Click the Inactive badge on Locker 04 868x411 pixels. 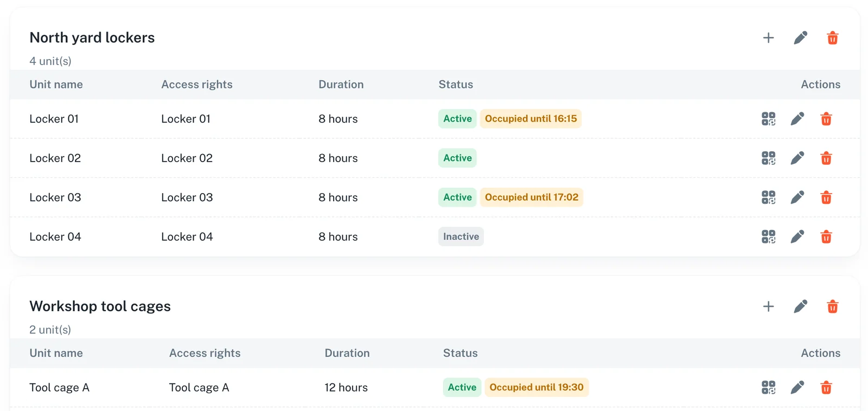(461, 236)
